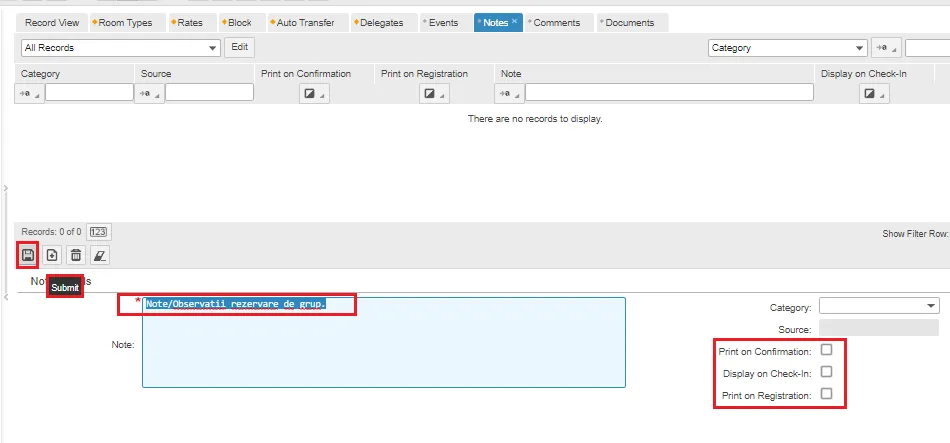This screenshot has height=443, width=950.
Task: Open Category dropdown in note details
Action: point(879,306)
